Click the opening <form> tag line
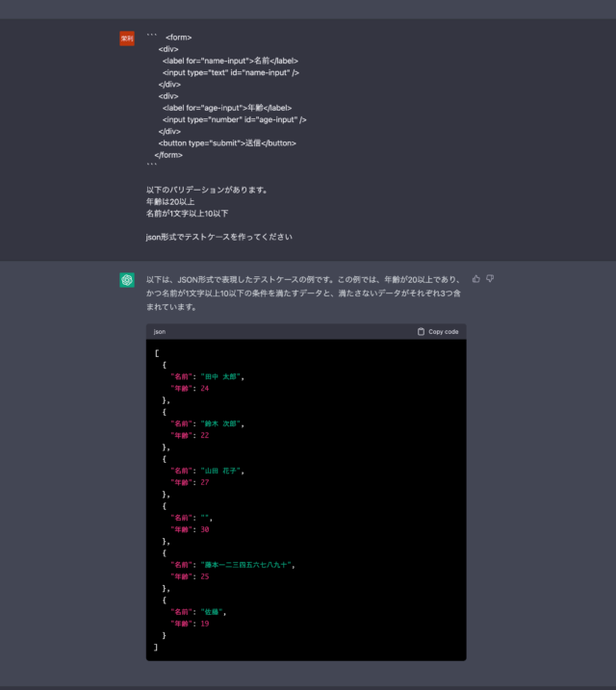The width and height of the screenshot is (616, 690). [179, 38]
